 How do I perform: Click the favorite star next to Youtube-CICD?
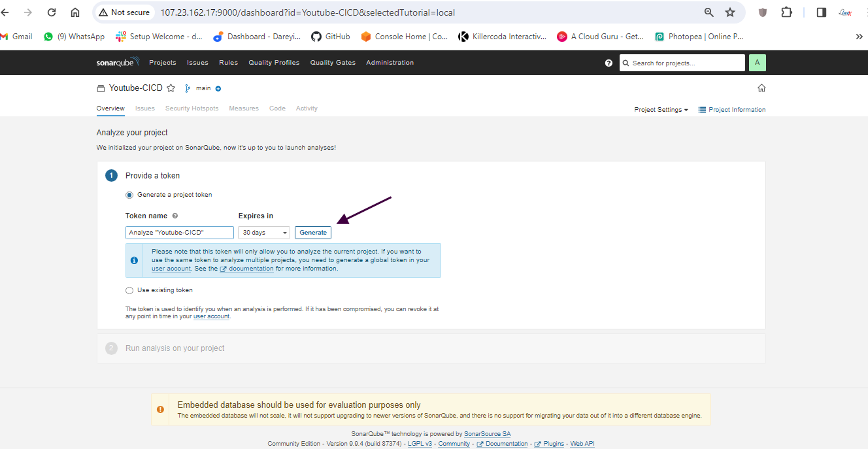[x=171, y=88]
